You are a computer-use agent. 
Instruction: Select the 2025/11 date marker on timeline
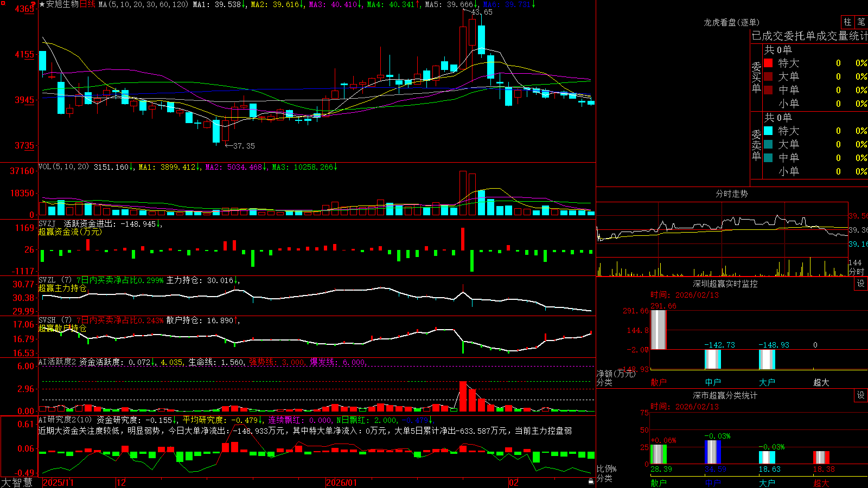pyautogui.click(x=58, y=483)
